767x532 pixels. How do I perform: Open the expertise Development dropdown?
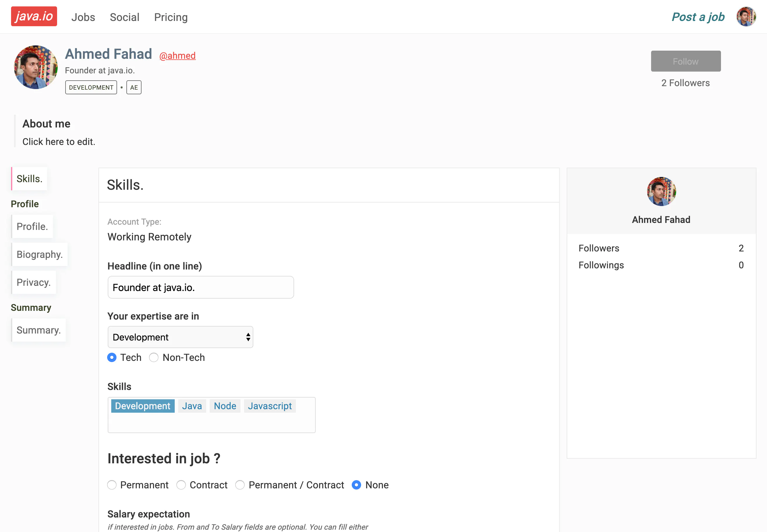pos(181,337)
